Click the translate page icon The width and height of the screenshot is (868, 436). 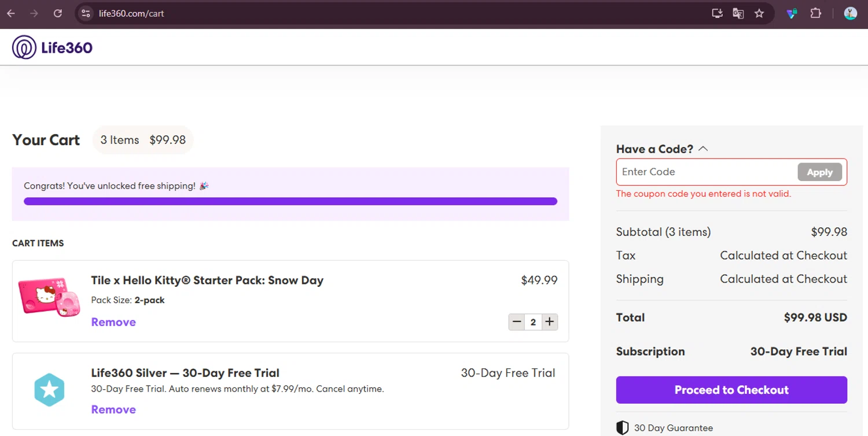(738, 13)
